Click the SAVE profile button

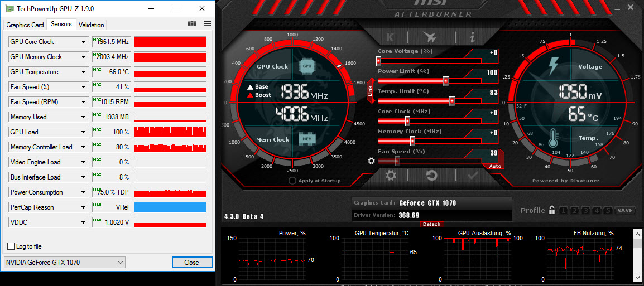pyautogui.click(x=624, y=211)
